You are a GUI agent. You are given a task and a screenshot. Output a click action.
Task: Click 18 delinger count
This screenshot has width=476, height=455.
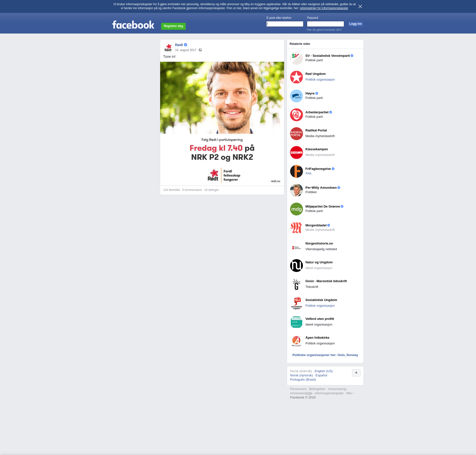point(211,190)
